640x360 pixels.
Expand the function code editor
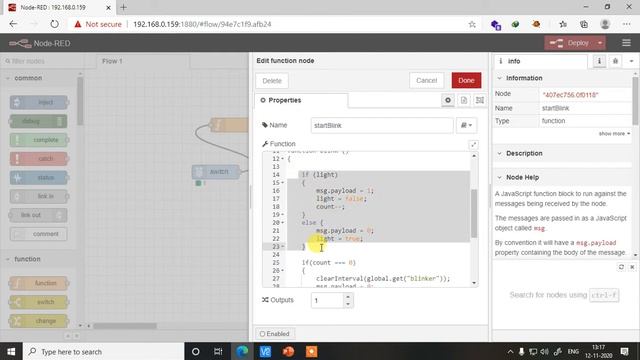(x=473, y=144)
